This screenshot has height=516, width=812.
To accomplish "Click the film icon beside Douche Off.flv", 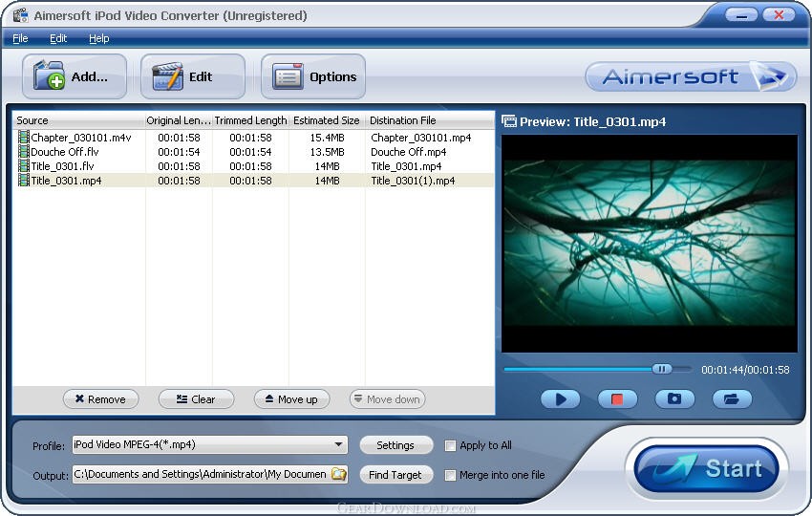I will [23, 152].
